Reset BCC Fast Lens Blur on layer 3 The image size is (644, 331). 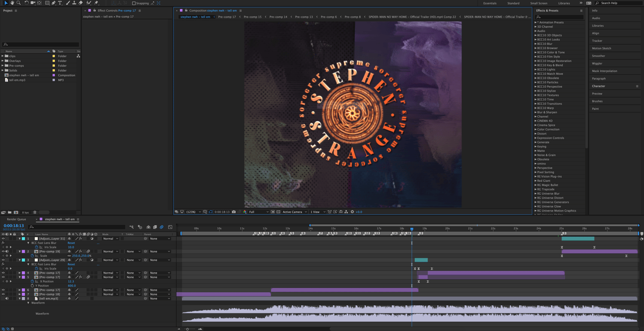[71, 264]
